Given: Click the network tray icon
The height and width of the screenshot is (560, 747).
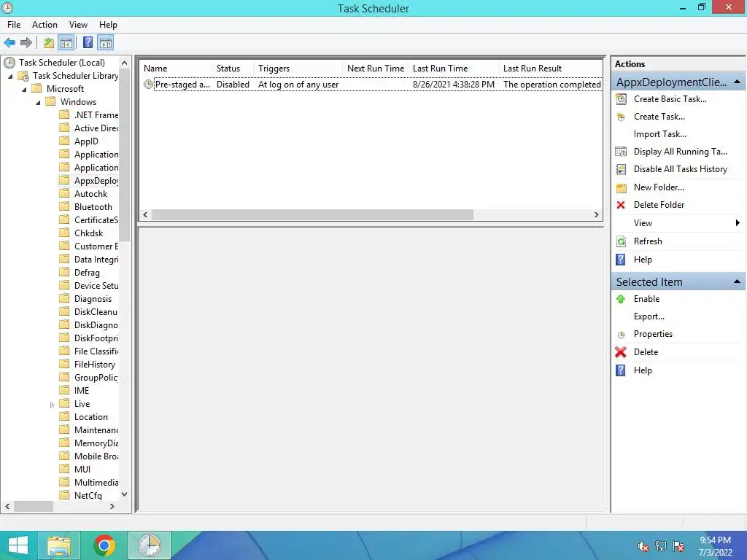Looking at the screenshot, I should click(x=661, y=546).
